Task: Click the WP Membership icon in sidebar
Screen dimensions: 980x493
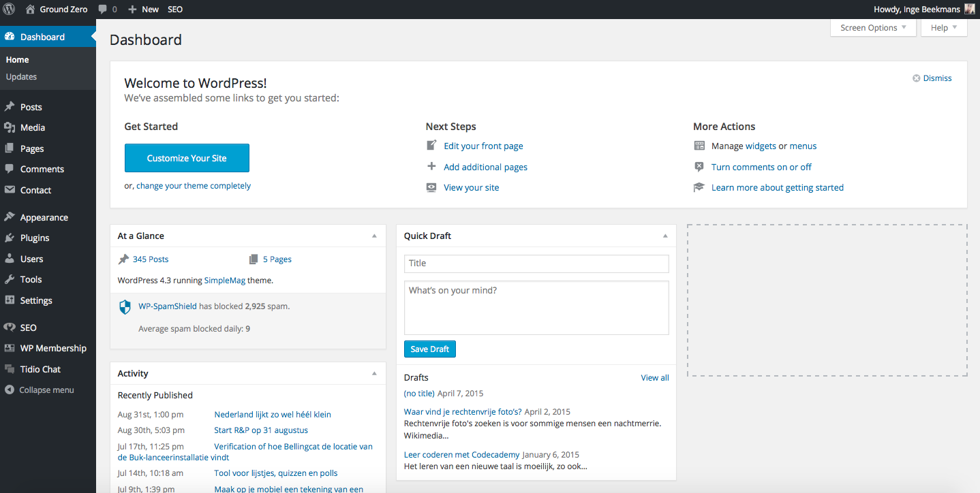Action: click(10, 348)
